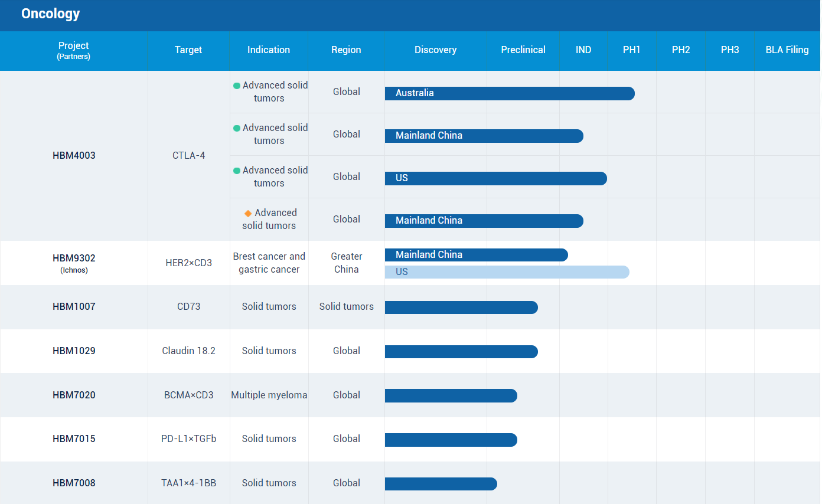Click the HBM1007 progress bar
This screenshot has height=504, width=822.
[461, 307]
